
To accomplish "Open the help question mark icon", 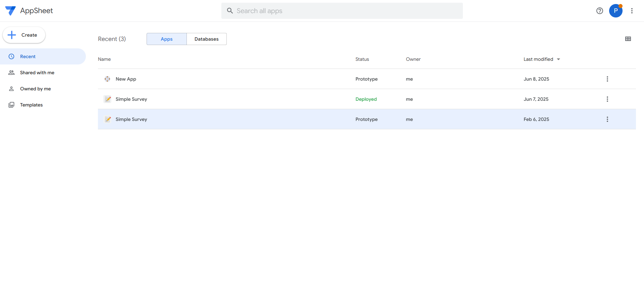I will click(600, 11).
